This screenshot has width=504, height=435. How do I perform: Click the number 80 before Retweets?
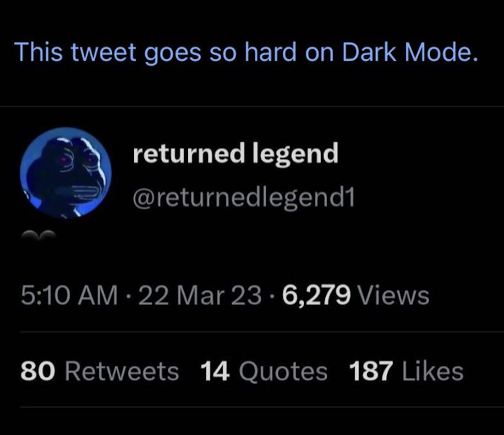click(x=38, y=371)
